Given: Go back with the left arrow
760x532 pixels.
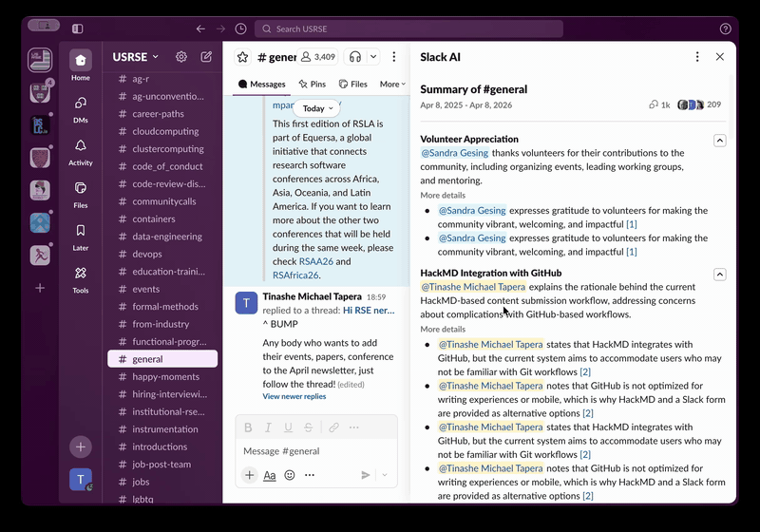Looking at the screenshot, I should pyautogui.click(x=200, y=28).
